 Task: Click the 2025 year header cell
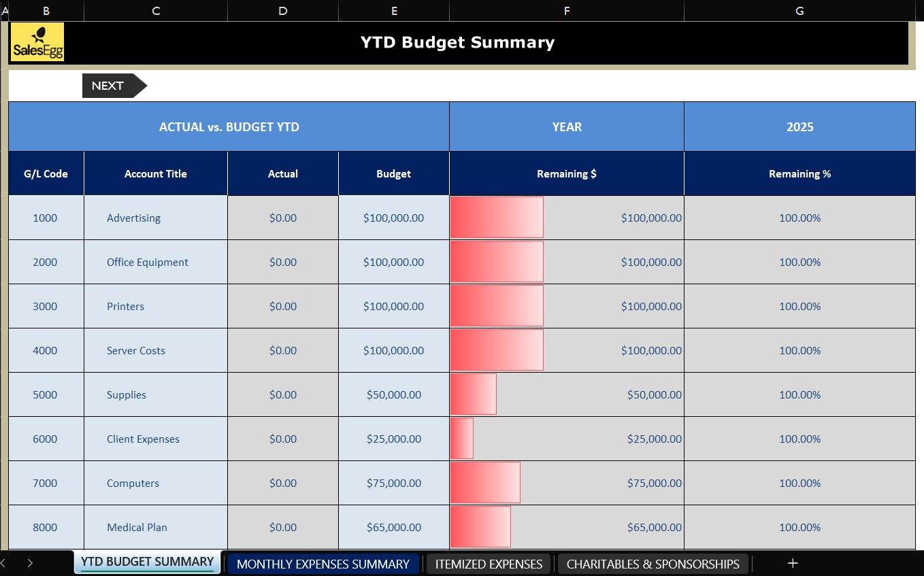[x=799, y=127]
